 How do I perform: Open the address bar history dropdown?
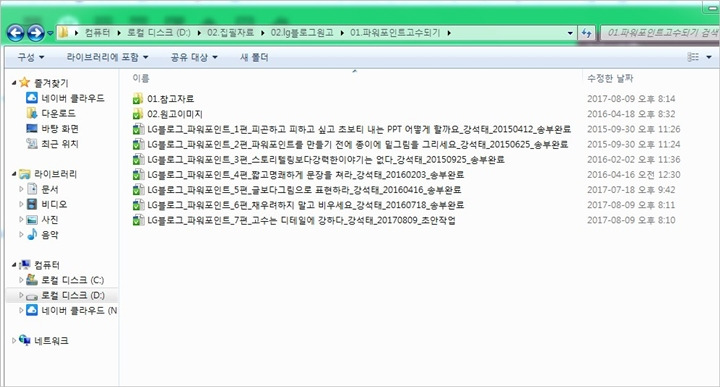pyautogui.click(x=570, y=33)
